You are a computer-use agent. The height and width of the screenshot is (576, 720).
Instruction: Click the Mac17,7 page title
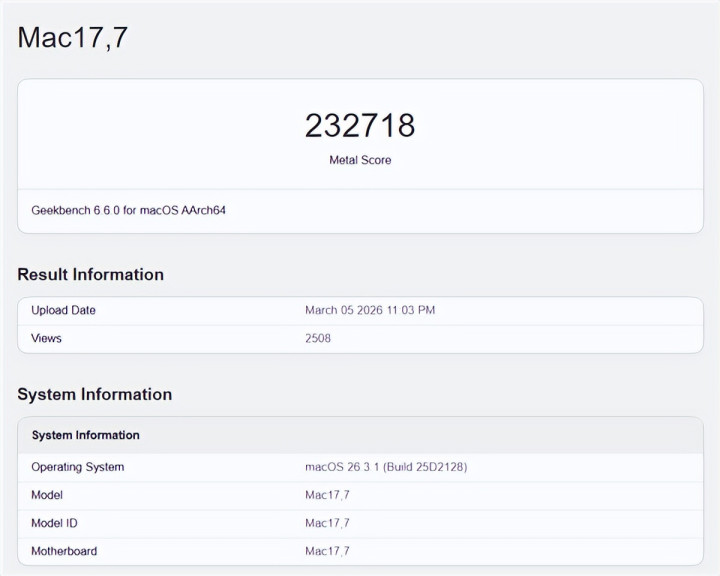tap(73, 38)
